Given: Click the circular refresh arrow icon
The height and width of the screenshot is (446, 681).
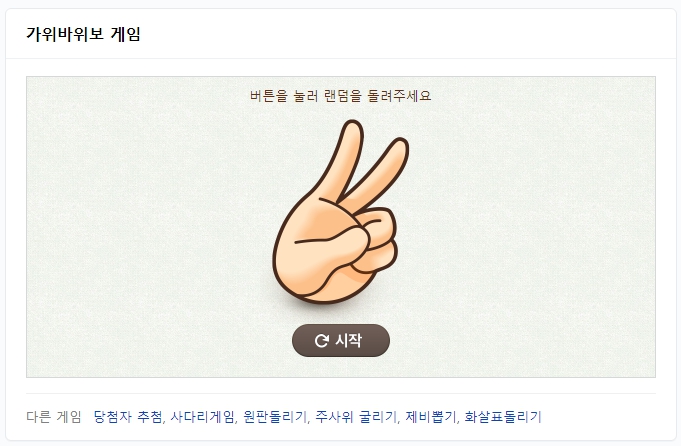Looking at the screenshot, I should [321, 341].
